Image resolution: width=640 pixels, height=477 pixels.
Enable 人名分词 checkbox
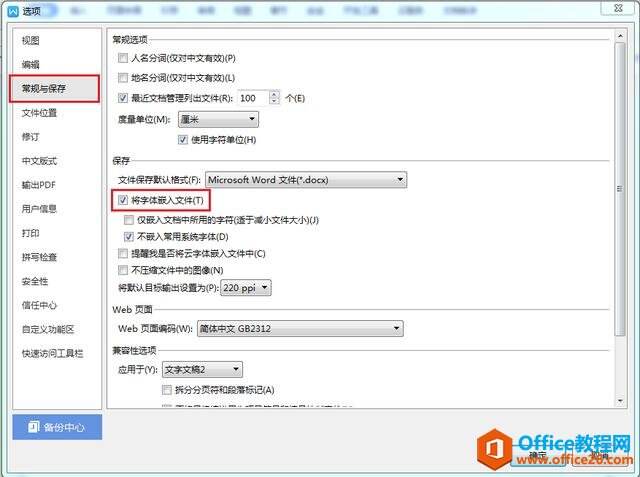click(123, 58)
